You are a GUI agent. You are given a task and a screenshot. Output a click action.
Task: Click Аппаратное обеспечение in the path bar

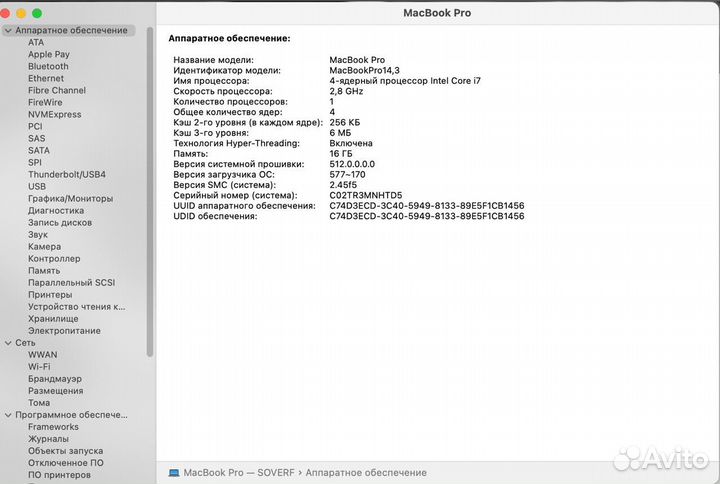click(x=366, y=473)
